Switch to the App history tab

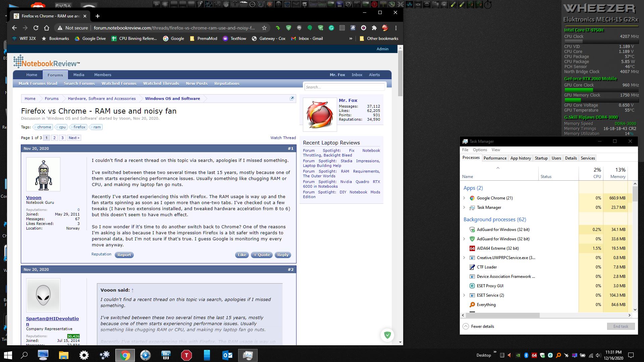pyautogui.click(x=521, y=158)
